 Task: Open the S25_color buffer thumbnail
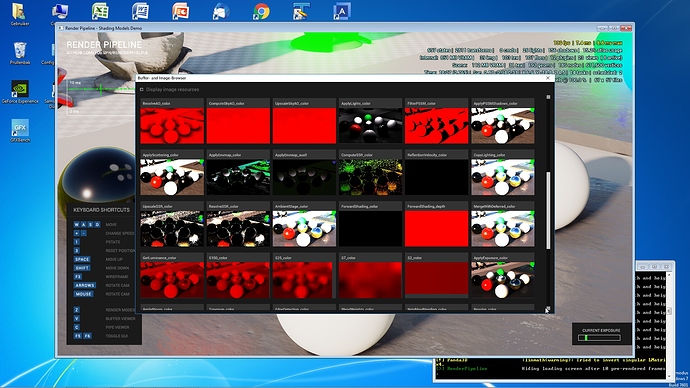click(x=304, y=280)
